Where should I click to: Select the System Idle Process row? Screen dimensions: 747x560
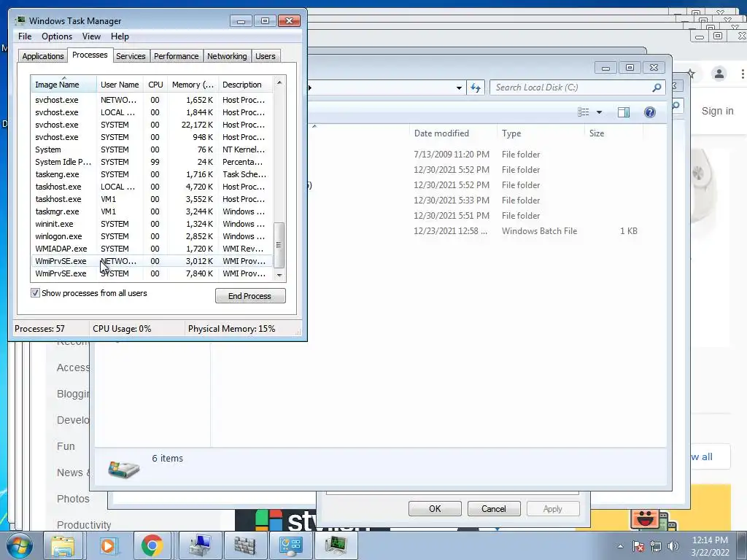coord(152,162)
